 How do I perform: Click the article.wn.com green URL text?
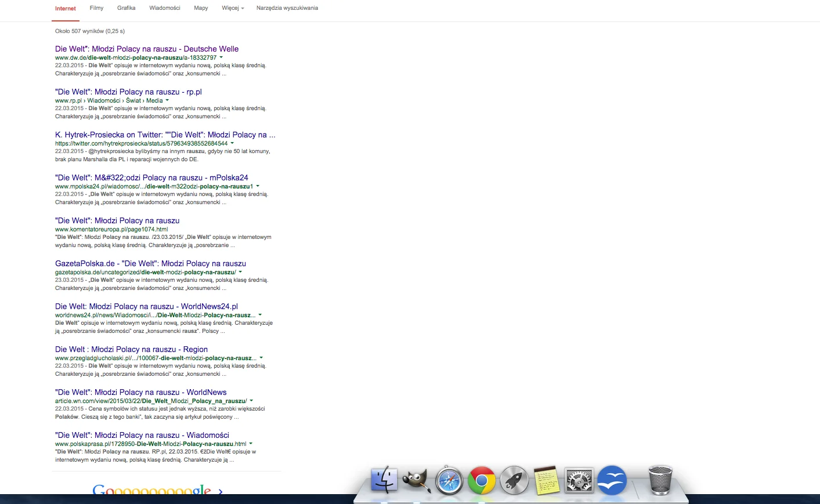coord(151,401)
